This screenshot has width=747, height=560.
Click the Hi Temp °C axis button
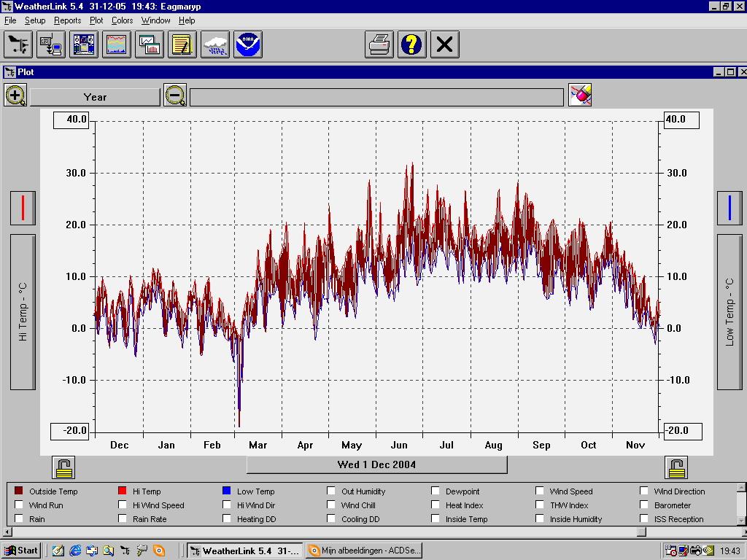tap(23, 312)
